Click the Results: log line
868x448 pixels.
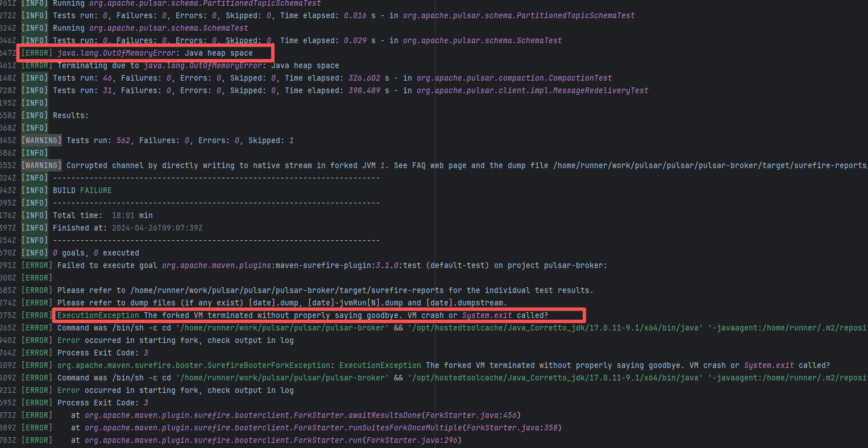[70, 115]
